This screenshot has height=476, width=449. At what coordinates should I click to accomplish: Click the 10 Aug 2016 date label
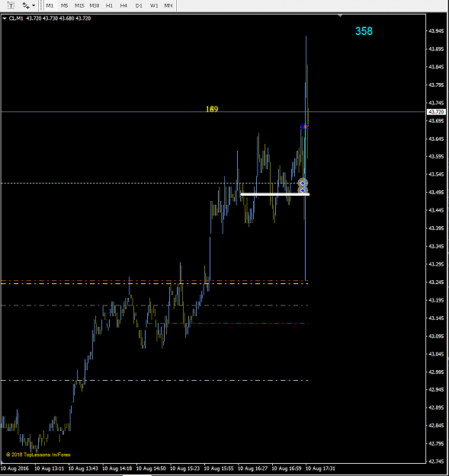coord(14,468)
